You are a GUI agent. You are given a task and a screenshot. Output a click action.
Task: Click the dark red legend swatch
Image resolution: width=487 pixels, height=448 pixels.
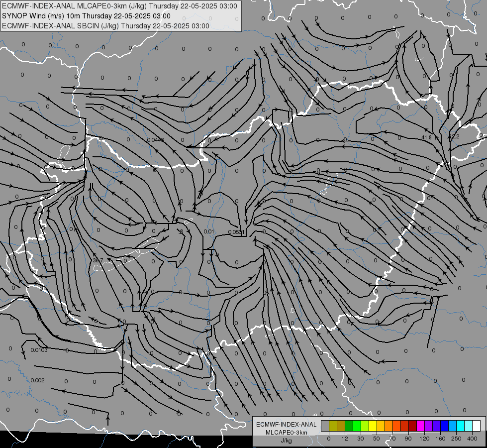pyautogui.click(x=413, y=426)
